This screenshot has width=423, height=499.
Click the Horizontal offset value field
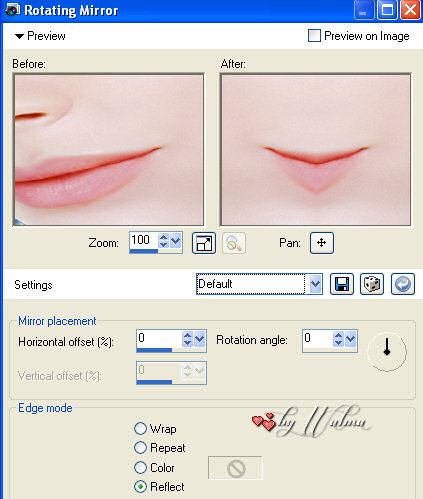[x=159, y=339]
